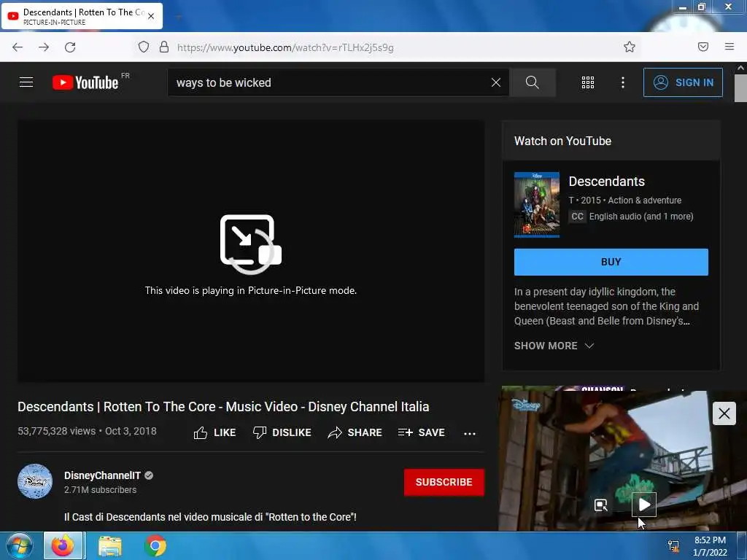Open File Explorer from the taskbar
Image resolution: width=747 pixels, height=560 pixels.
tap(110, 545)
